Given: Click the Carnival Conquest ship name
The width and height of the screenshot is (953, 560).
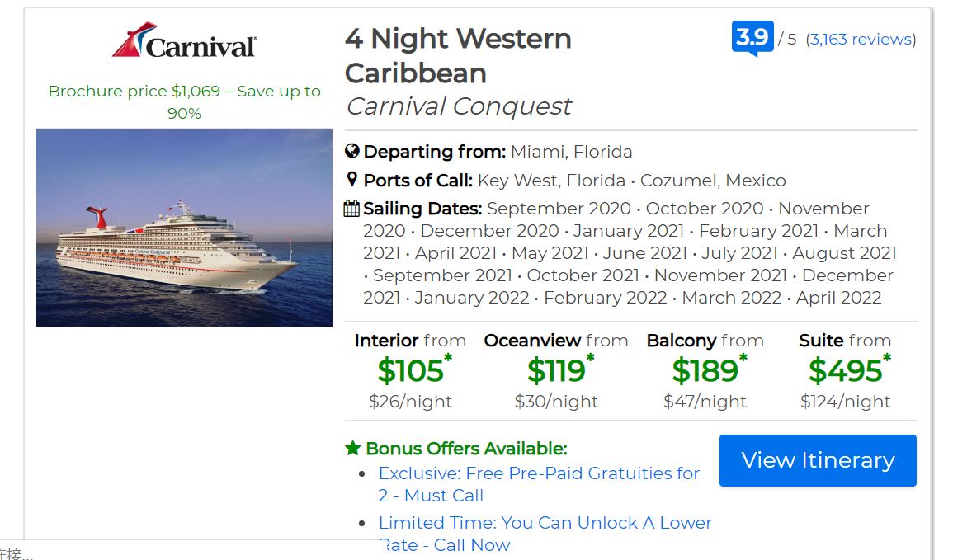Looking at the screenshot, I should [x=458, y=106].
